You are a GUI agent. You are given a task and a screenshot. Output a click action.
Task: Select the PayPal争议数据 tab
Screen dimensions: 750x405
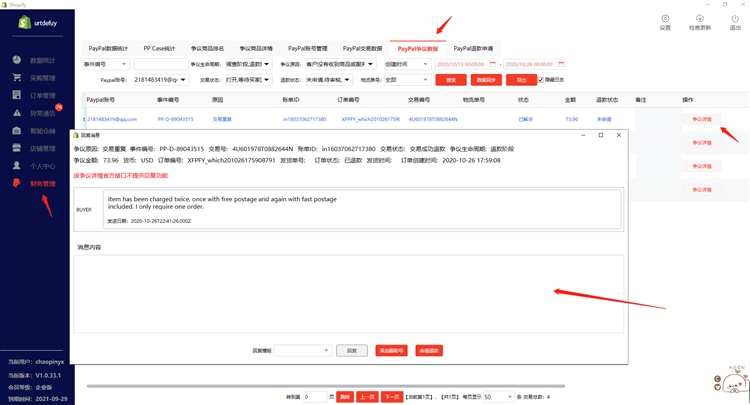pos(418,48)
